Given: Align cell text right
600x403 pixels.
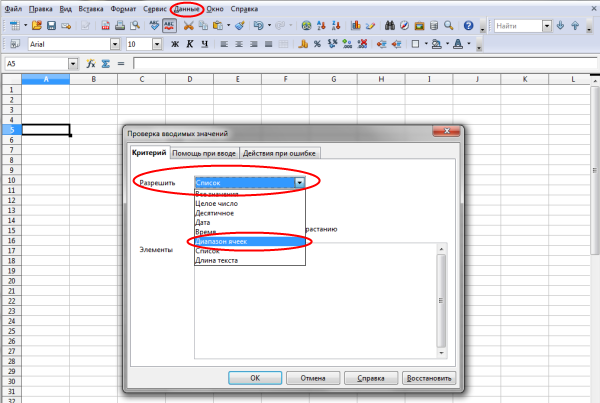Looking at the screenshot, I should point(254,44).
